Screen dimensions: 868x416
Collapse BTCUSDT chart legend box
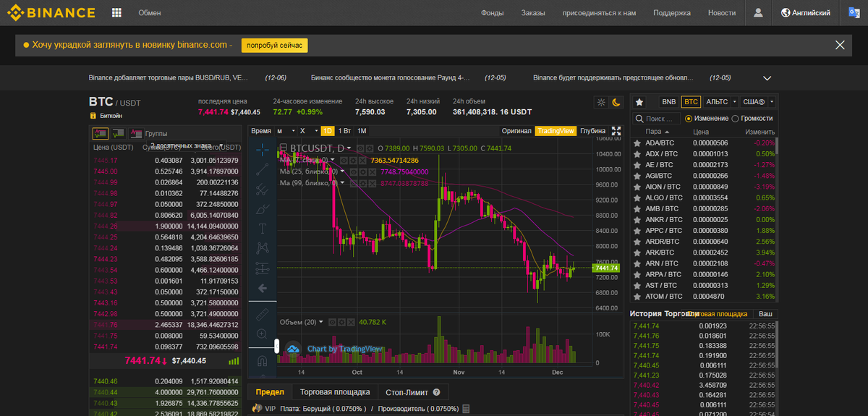coord(284,148)
